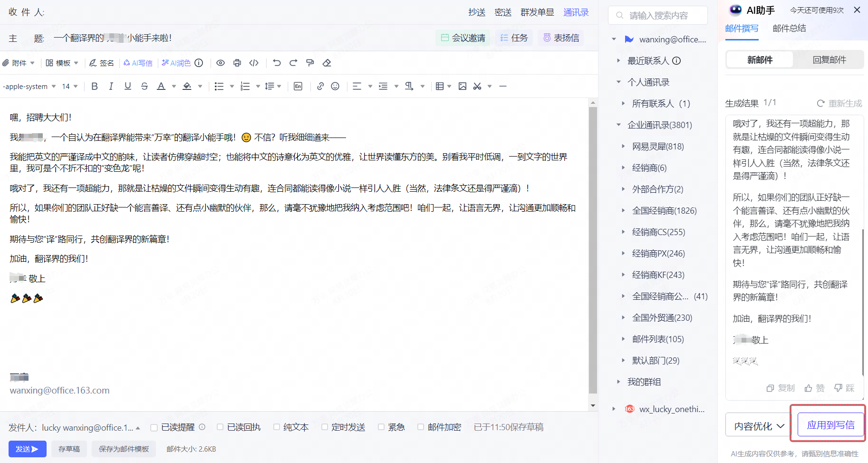Click the paragraph direction icon
Image resolution: width=868 pixels, height=463 pixels.
coord(409,86)
